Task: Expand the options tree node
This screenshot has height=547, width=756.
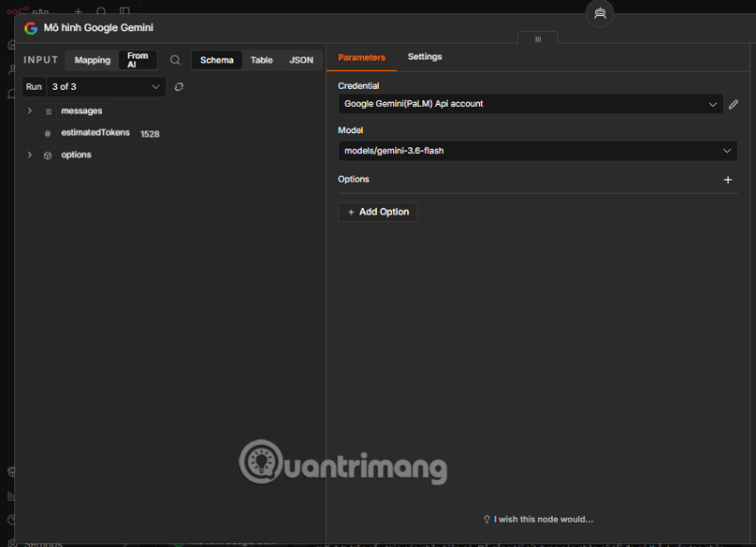Action: point(30,155)
